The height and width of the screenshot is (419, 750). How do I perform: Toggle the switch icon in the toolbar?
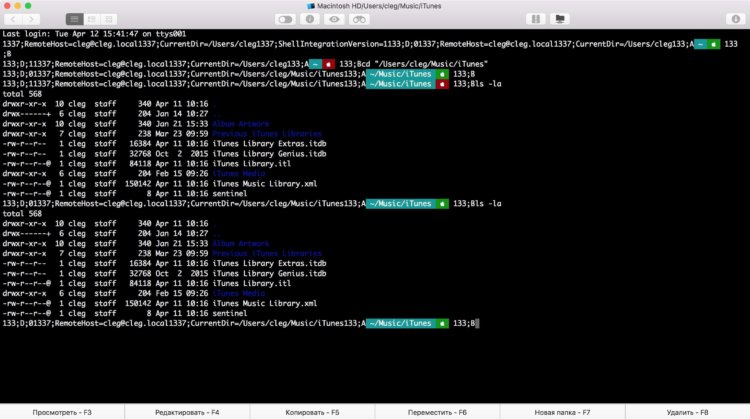coord(285,19)
